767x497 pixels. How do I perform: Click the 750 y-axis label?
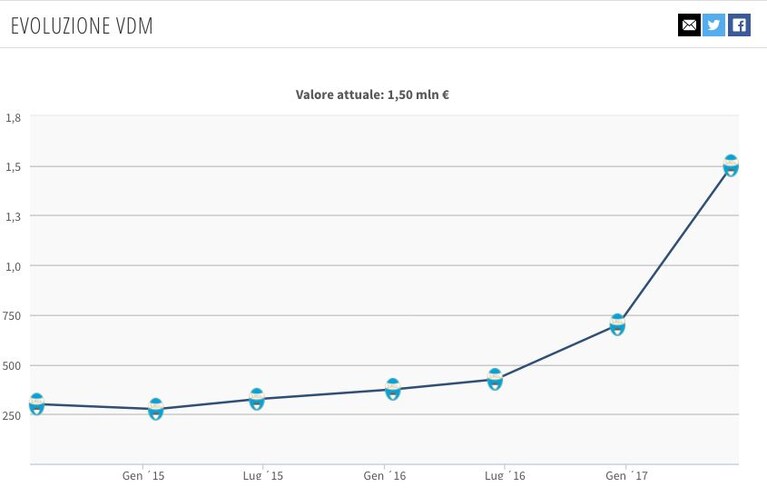[x=12, y=316]
